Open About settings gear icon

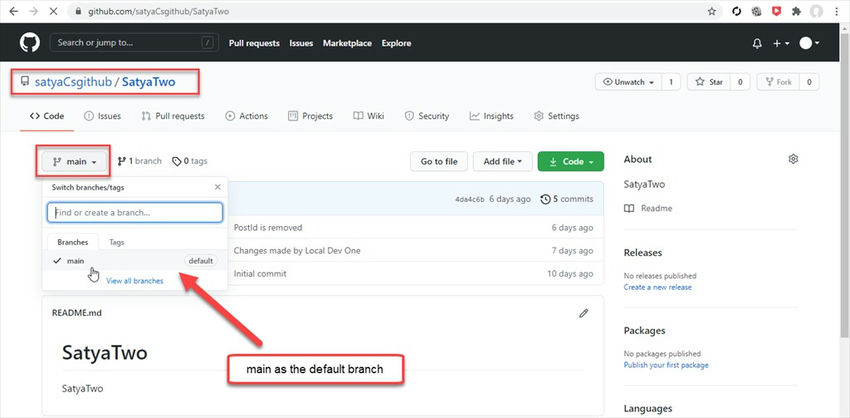(793, 159)
